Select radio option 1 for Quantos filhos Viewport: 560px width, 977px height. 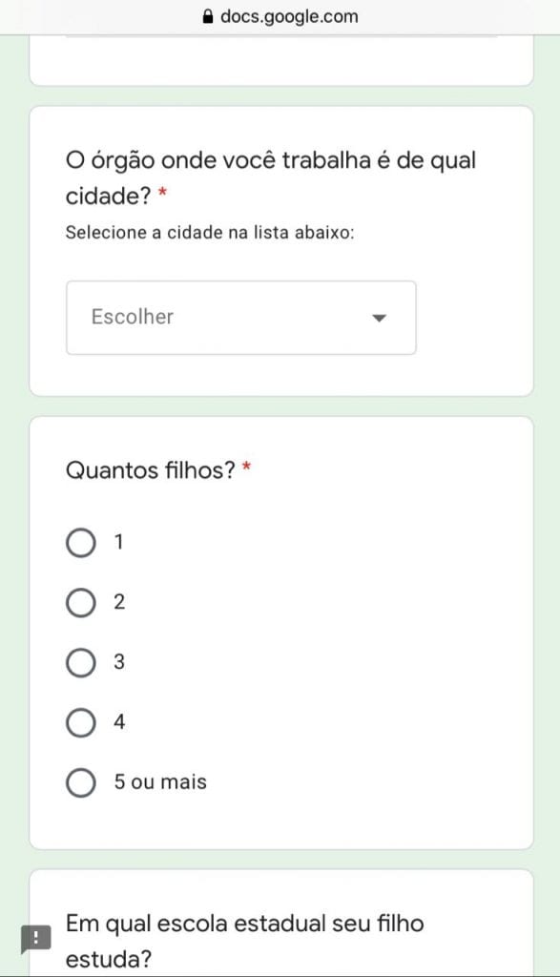(x=81, y=543)
